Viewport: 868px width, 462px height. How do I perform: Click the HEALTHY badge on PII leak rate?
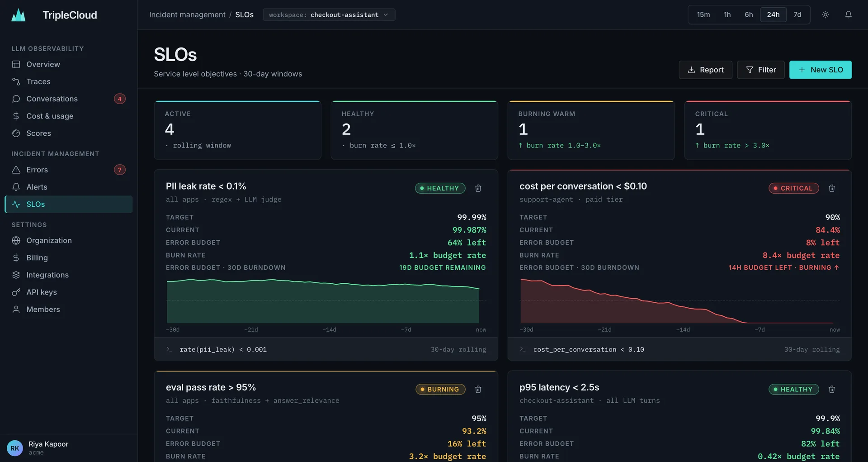[x=440, y=188]
